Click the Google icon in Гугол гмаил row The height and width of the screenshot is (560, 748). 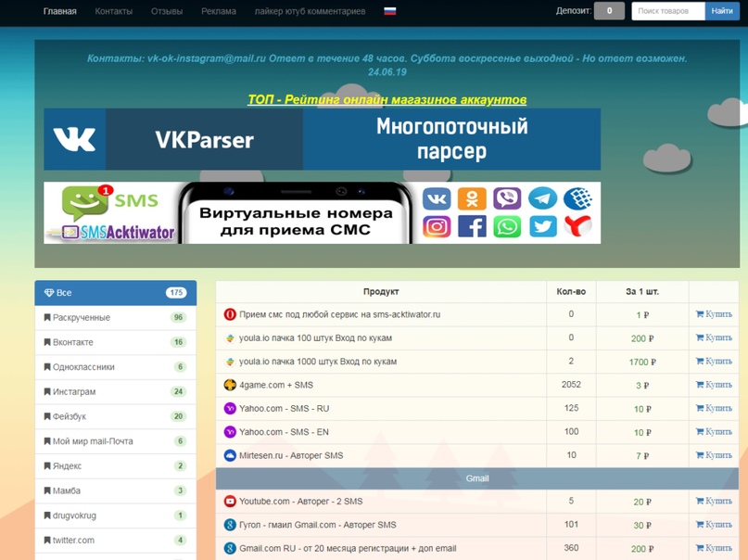tap(230, 525)
